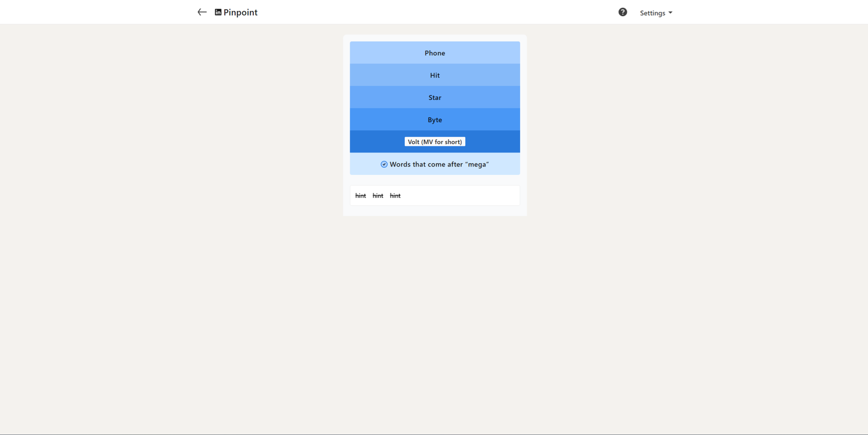Select the Hit clue row
Screen dimensions: 868x435
click(435, 75)
